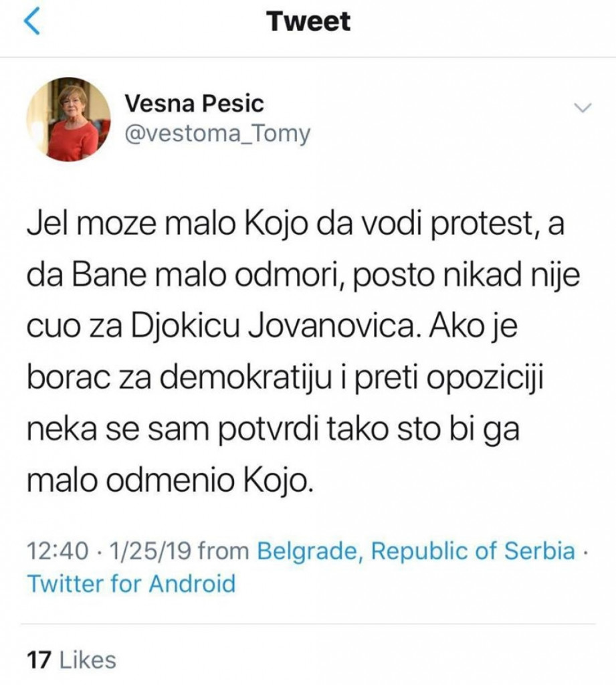The height and width of the screenshot is (685, 616).
Task: Select the tweet timestamp 12:40
Action: click(58, 550)
